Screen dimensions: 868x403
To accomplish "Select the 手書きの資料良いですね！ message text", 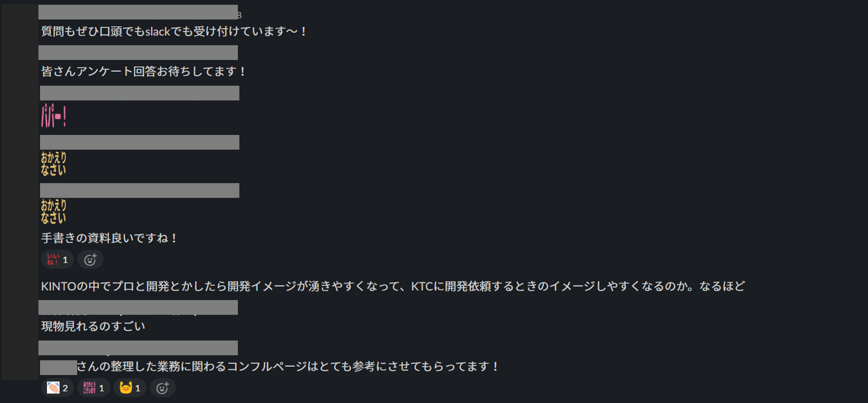I will coord(109,238).
